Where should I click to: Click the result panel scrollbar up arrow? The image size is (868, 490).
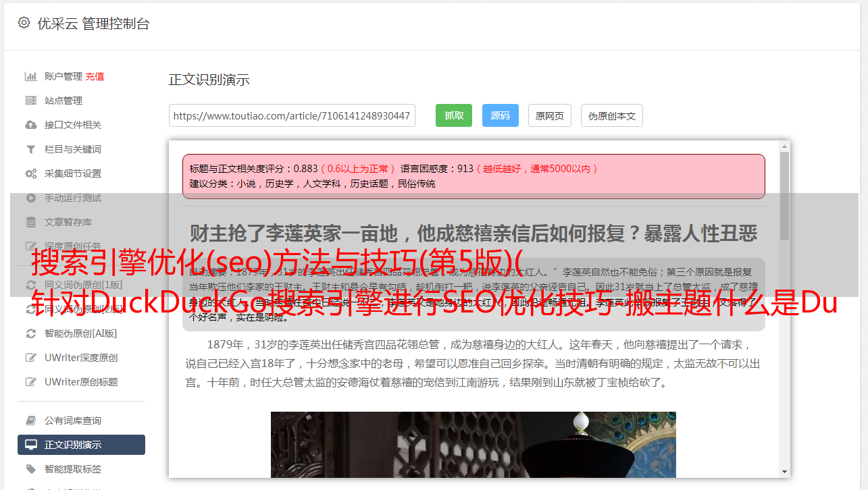pyautogui.click(x=784, y=146)
